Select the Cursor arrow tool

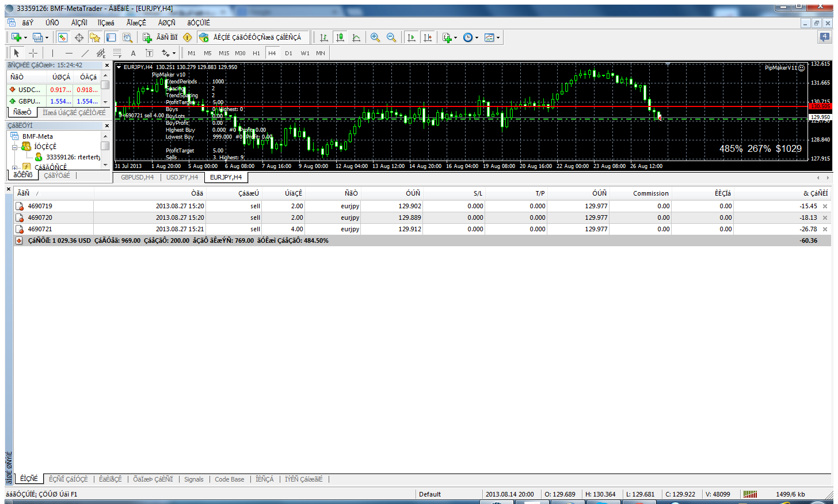coord(17,53)
